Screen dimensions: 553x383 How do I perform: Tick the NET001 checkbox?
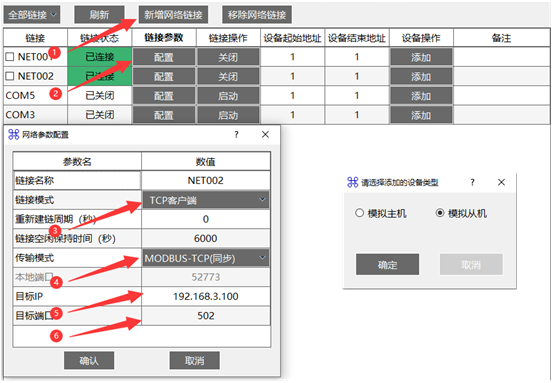coord(10,57)
